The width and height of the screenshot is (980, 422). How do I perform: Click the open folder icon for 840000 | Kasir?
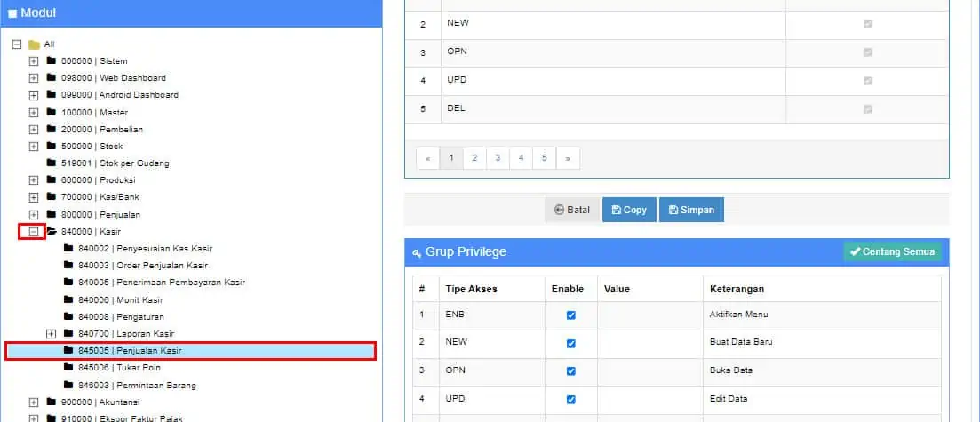(x=51, y=232)
